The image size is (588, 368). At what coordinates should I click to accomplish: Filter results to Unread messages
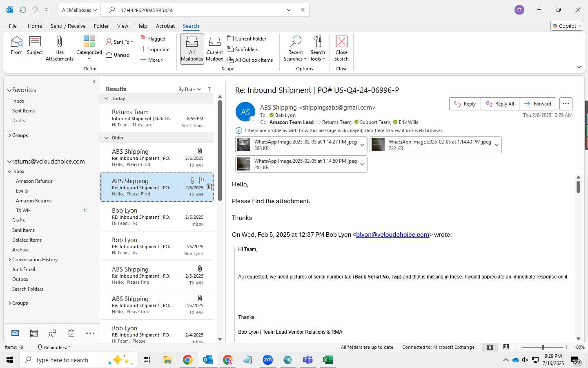tap(118, 55)
